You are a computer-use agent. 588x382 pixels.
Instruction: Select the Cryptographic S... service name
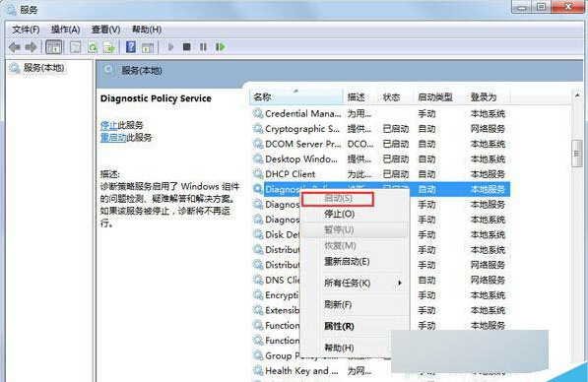point(302,129)
